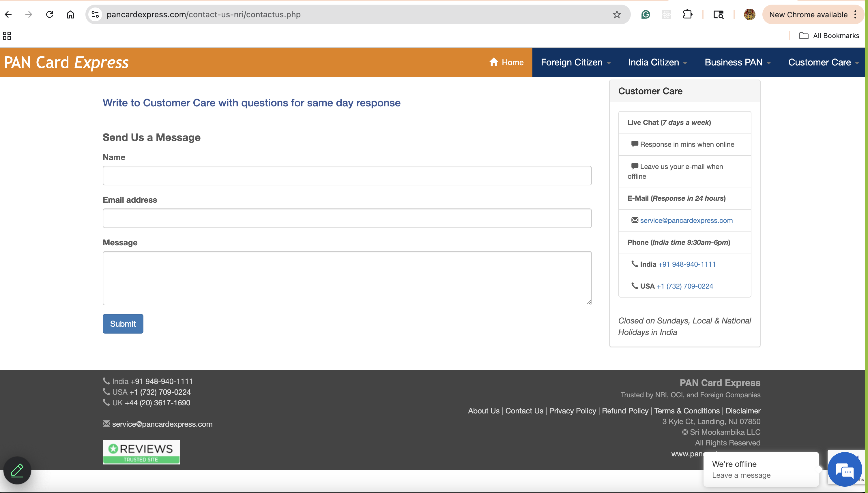Expand the India Citizen dropdown menu

point(657,62)
